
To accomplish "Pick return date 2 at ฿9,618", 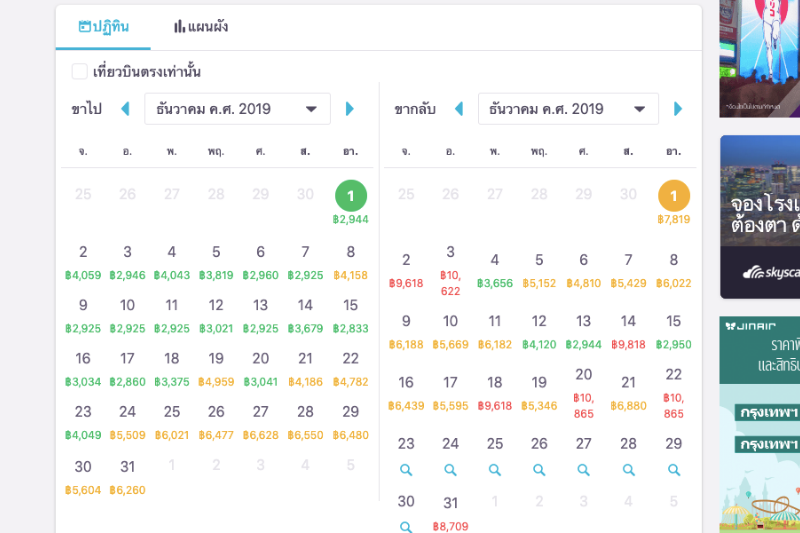I will click(x=406, y=271).
